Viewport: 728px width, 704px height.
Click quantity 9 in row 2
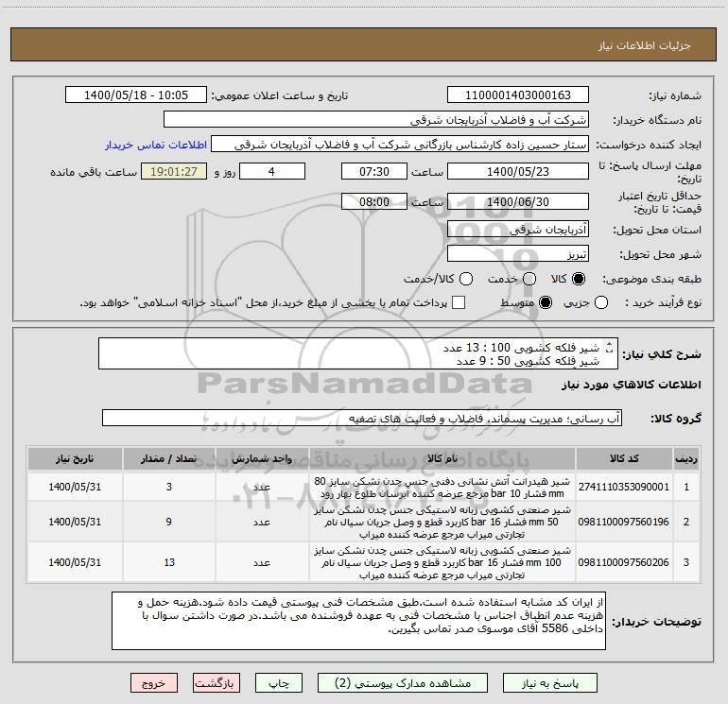(169, 522)
